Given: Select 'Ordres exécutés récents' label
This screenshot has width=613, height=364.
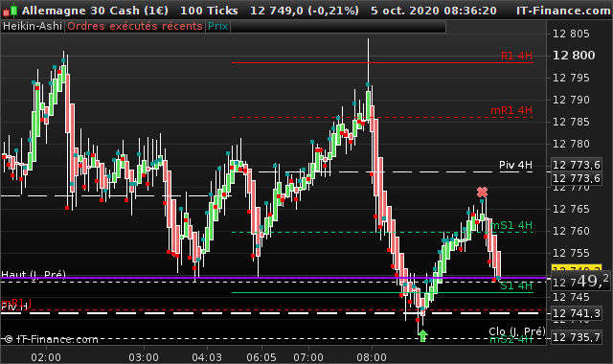Looking at the screenshot, I should coord(135,26).
